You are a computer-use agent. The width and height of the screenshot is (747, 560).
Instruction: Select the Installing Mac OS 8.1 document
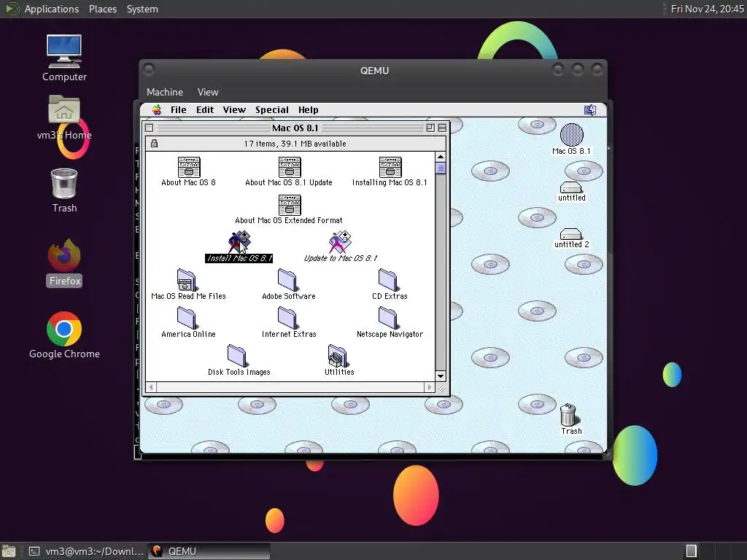(x=390, y=167)
